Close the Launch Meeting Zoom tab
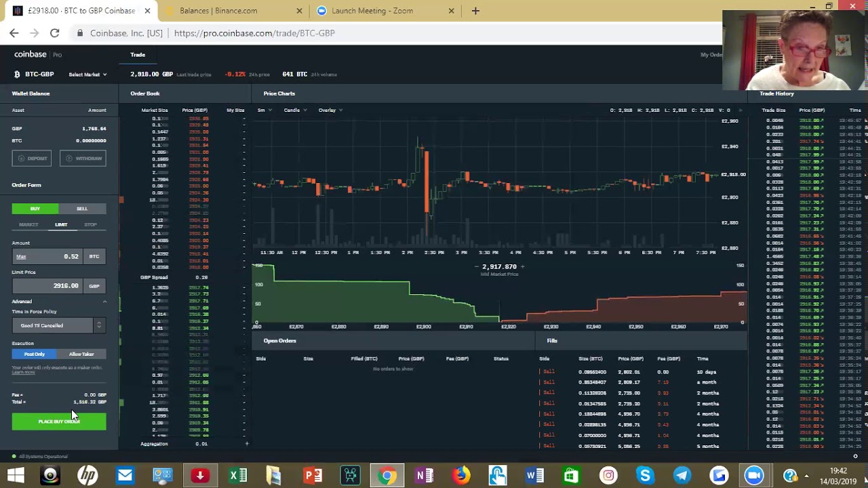This screenshot has height=488, width=868. point(452,11)
